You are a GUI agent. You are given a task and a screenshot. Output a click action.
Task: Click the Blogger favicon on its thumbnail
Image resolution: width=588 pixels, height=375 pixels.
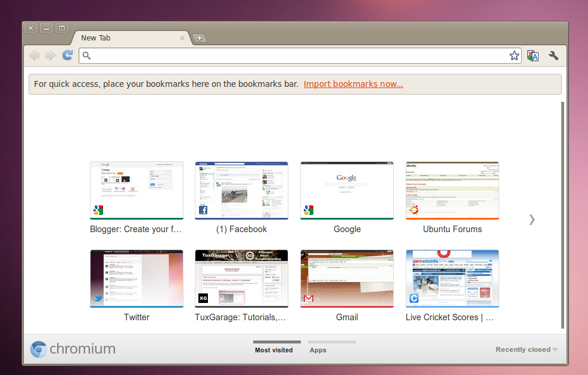[x=98, y=210]
